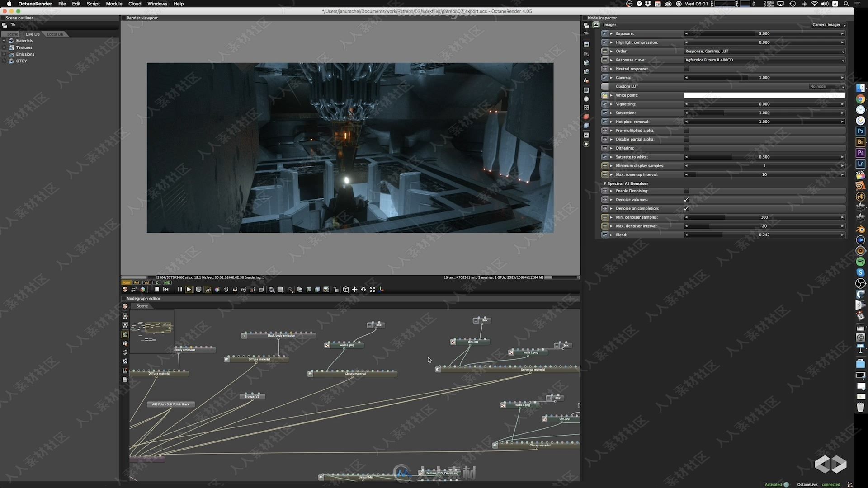Click the save render icon
The image size is (868, 488).
(309, 290)
